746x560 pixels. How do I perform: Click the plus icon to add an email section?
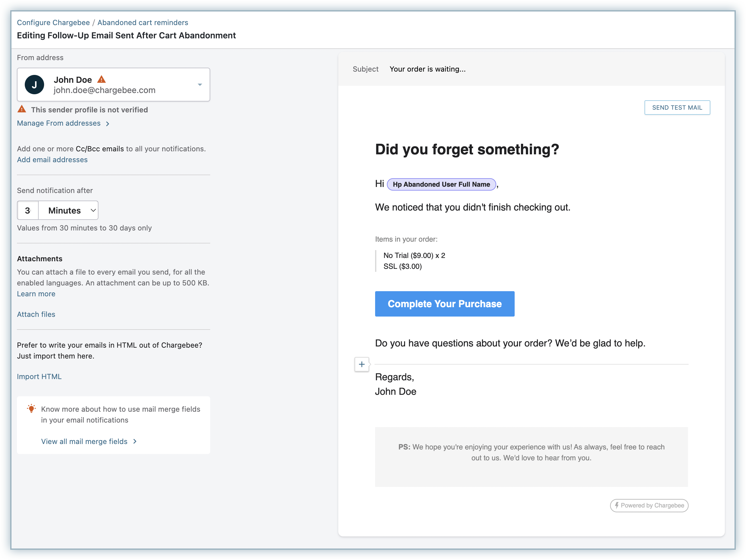tap(362, 364)
